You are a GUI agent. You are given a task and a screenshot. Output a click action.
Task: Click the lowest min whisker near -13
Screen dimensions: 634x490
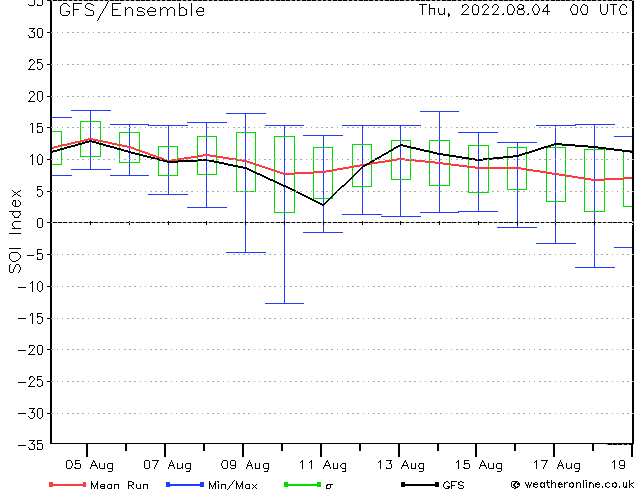click(x=284, y=303)
